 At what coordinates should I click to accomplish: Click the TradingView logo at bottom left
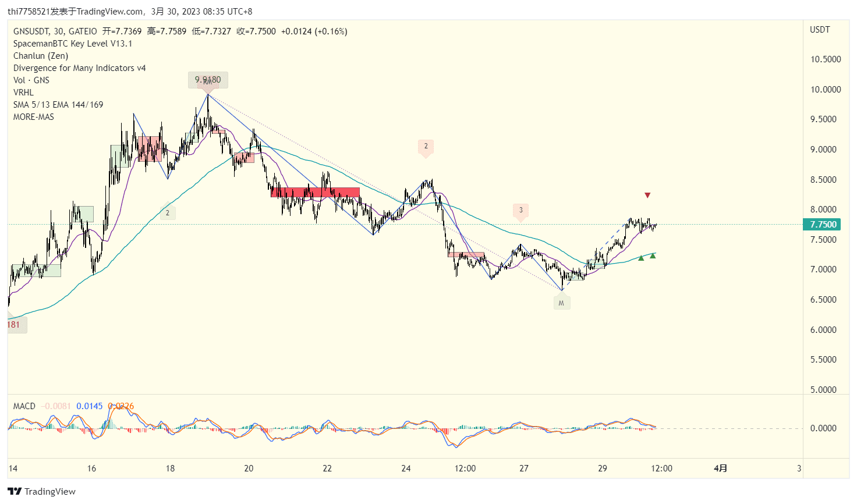tap(42, 491)
